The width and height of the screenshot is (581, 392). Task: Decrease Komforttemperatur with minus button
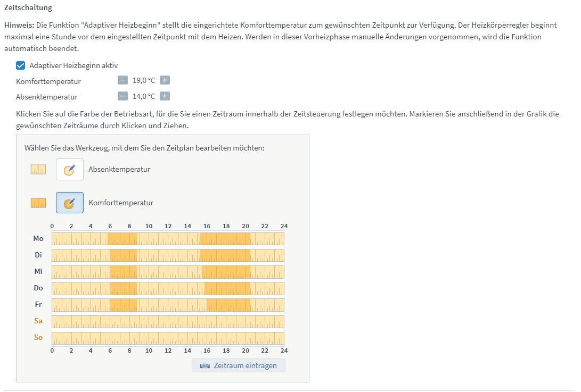122,80
